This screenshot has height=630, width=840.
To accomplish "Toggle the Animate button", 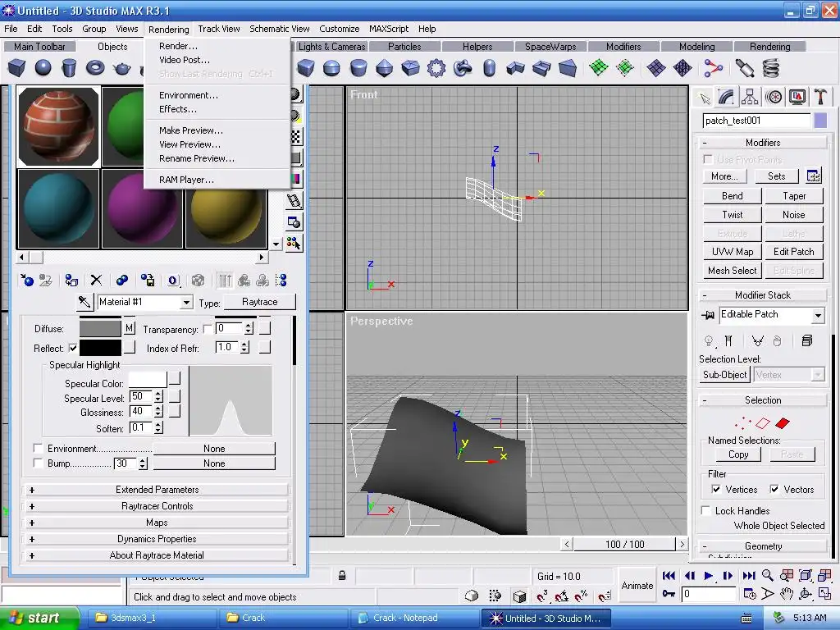I will pyautogui.click(x=637, y=586).
